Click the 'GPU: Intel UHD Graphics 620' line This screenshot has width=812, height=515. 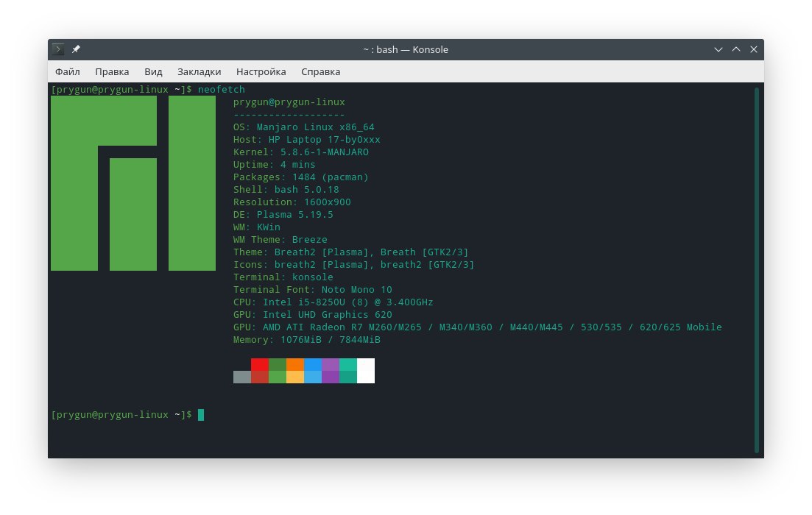click(x=313, y=314)
